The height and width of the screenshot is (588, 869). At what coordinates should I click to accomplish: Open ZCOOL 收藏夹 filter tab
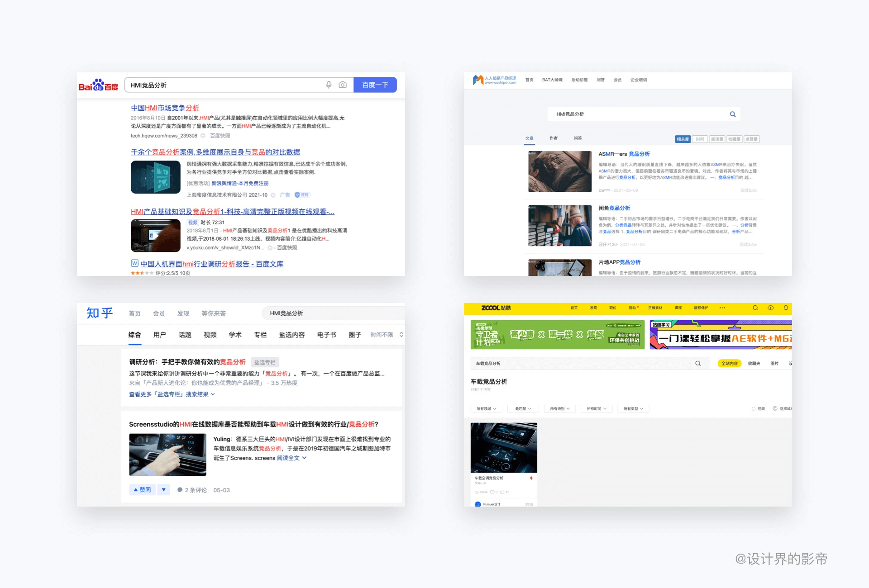click(754, 364)
